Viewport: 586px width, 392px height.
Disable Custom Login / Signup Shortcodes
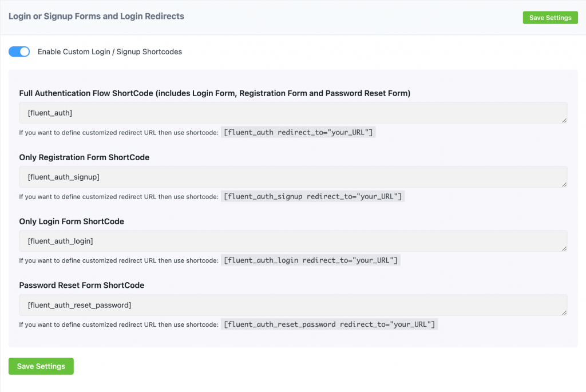pyautogui.click(x=19, y=52)
